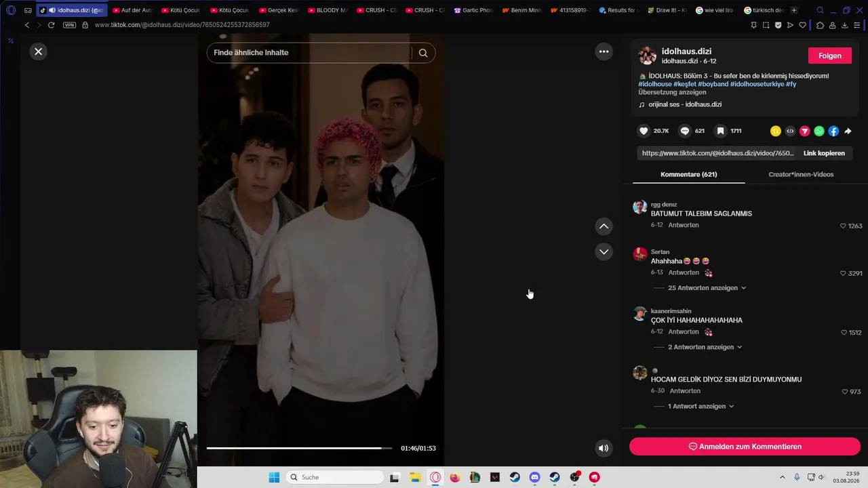Like kaanerimsahin's comment

[843, 333]
